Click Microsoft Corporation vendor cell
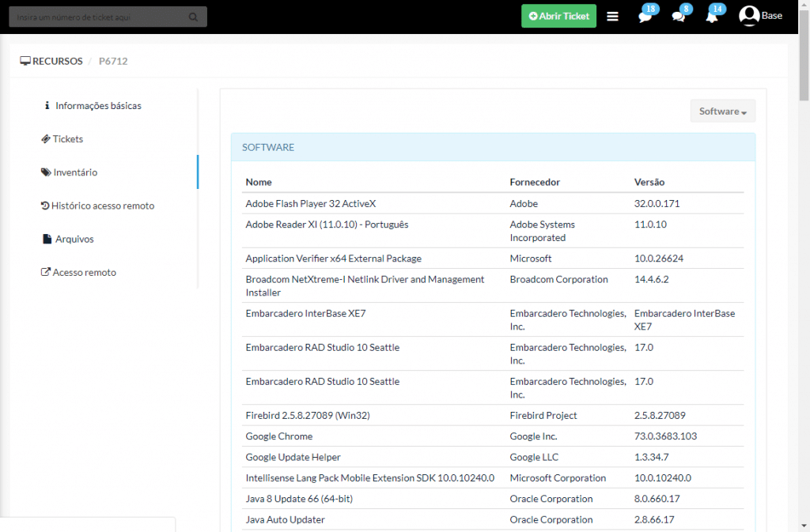 click(x=558, y=477)
